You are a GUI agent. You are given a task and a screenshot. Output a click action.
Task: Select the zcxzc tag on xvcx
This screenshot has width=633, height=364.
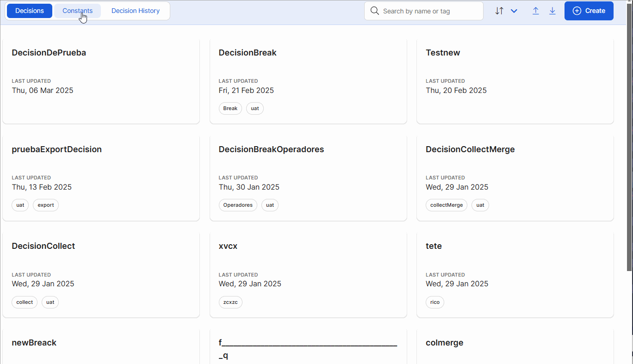230,302
